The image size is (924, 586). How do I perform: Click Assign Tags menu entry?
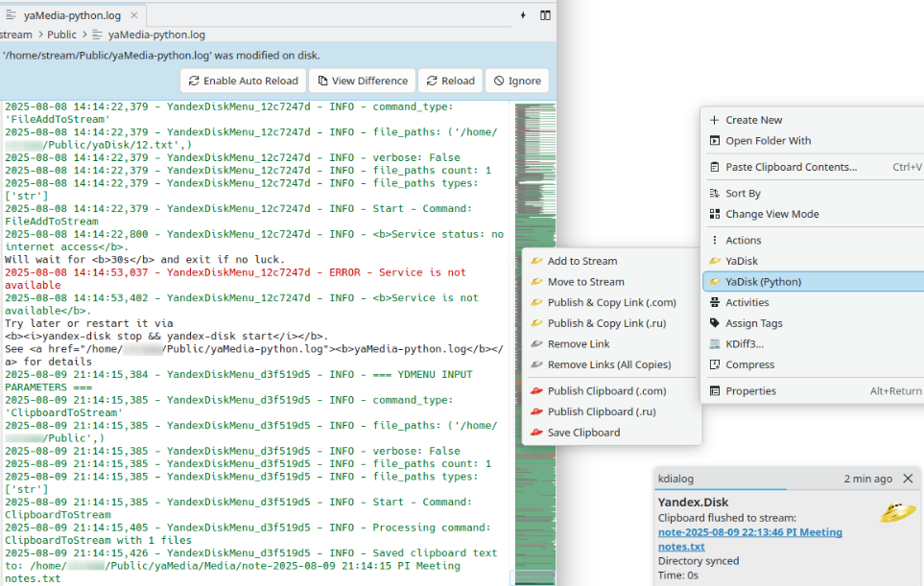point(814,323)
